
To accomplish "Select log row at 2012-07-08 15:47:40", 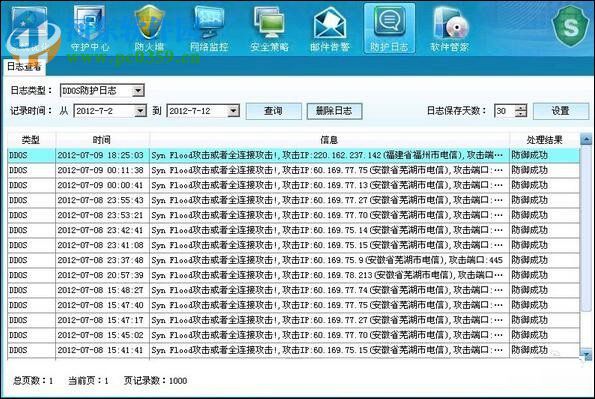I will (x=293, y=305).
